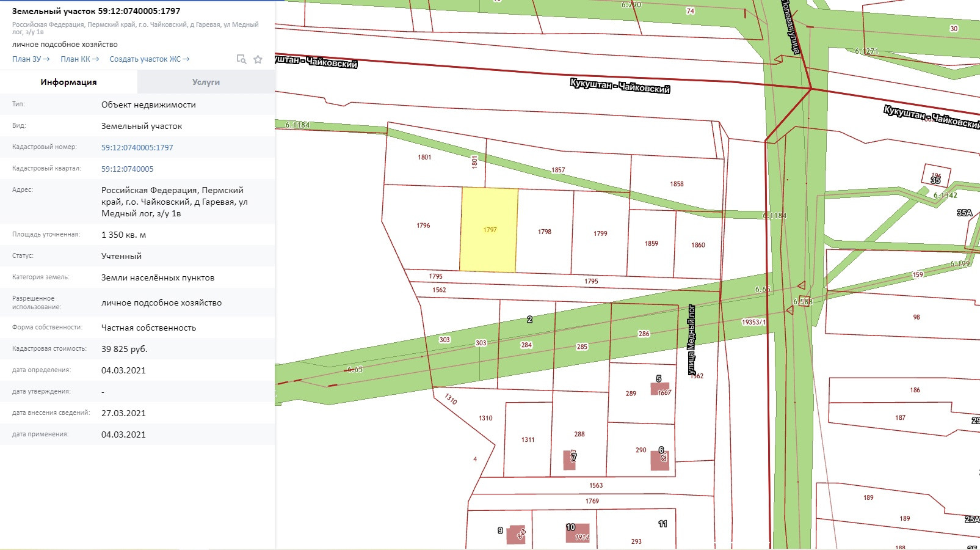Click the zone label 6.1271 on the map
Screen dimensions: 980x550
coord(867,51)
